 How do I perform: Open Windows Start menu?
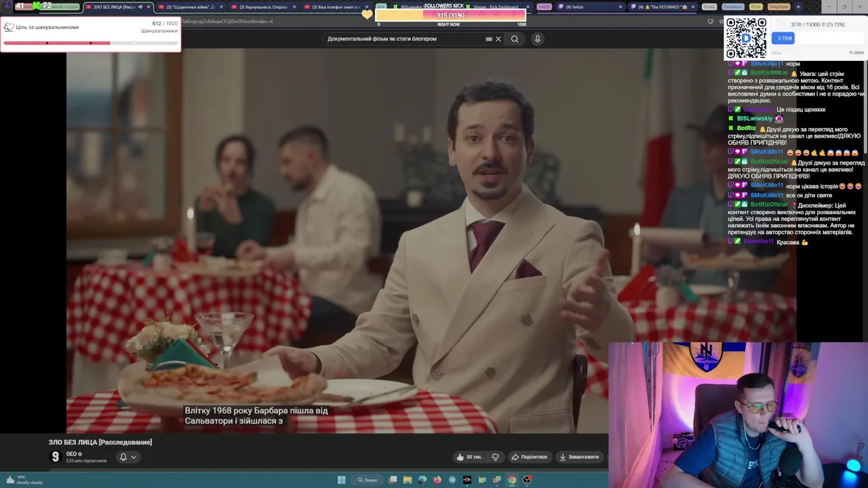[x=342, y=480]
